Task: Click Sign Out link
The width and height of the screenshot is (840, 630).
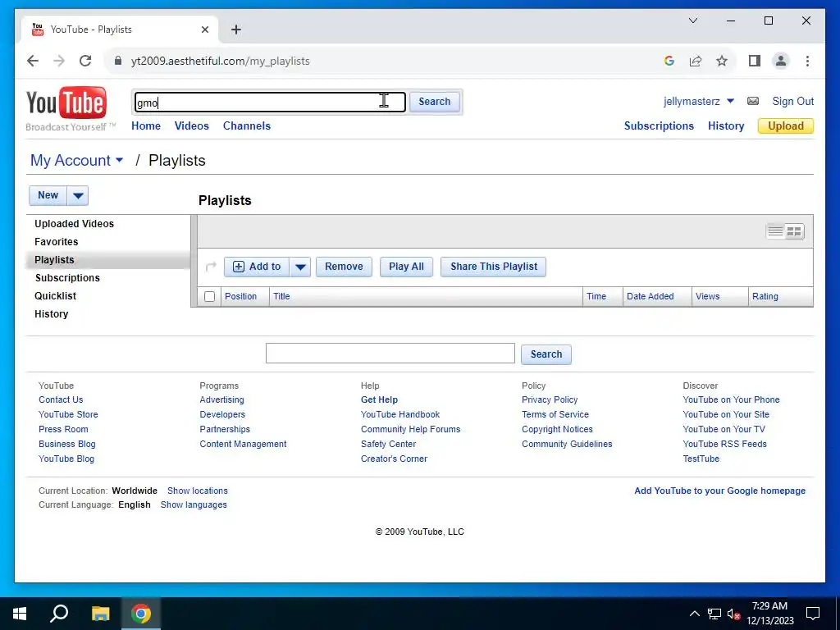Action: [793, 101]
